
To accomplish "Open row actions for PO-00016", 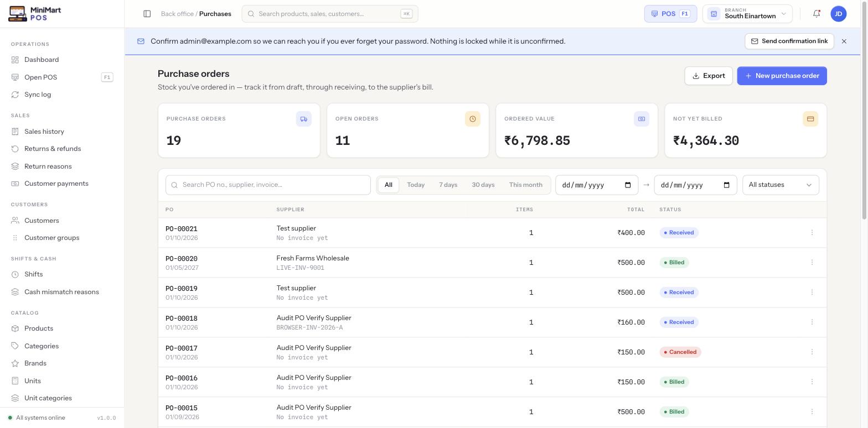I will pyautogui.click(x=812, y=382).
